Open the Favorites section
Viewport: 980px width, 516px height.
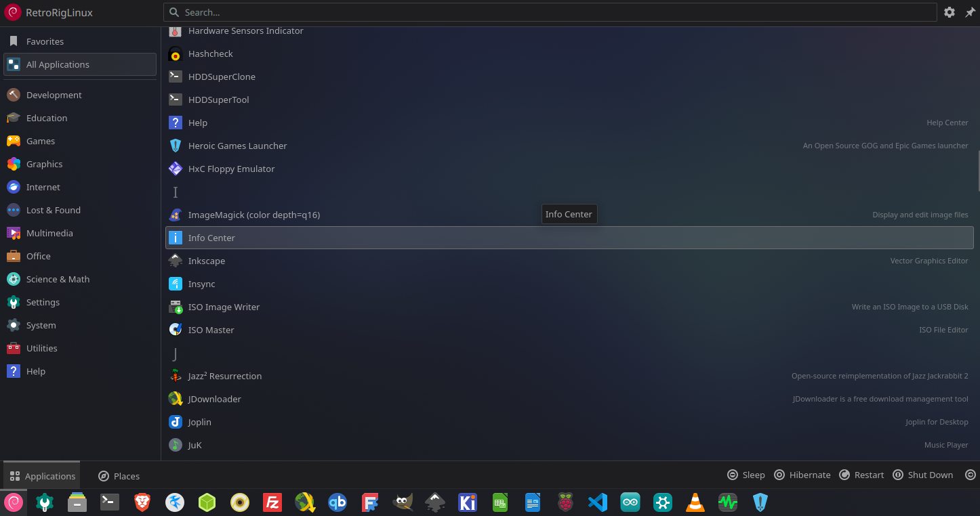pyautogui.click(x=45, y=42)
